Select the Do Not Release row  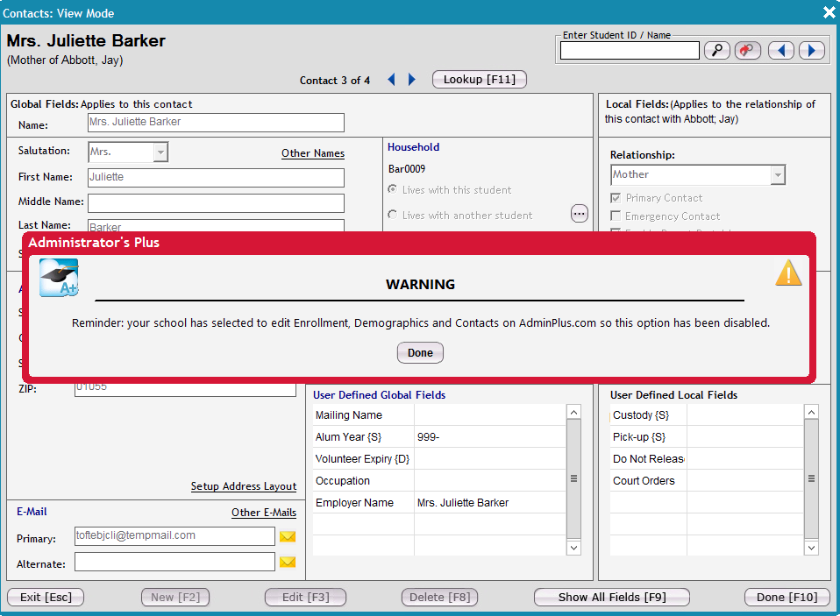click(706, 458)
